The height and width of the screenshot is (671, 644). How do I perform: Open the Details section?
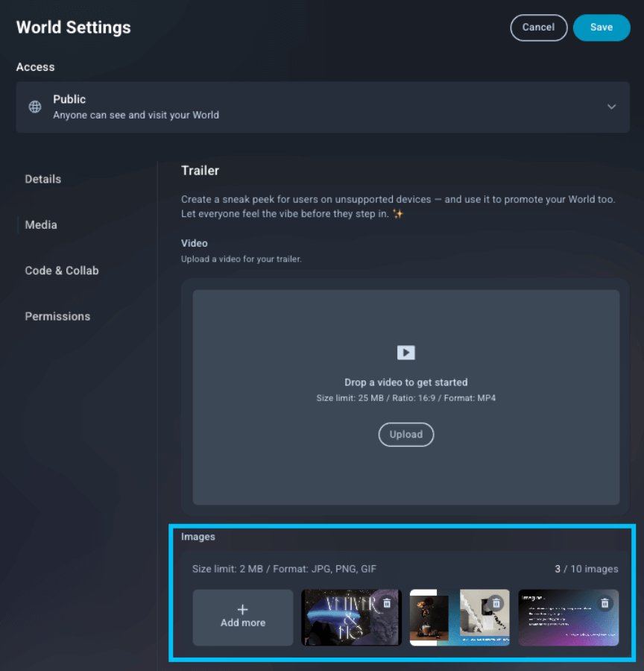(x=42, y=179)
